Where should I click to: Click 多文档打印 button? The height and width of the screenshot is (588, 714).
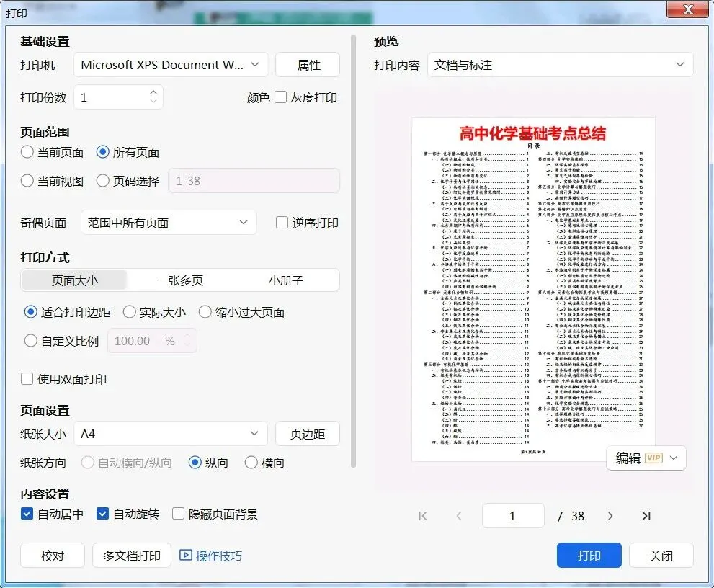tap(132, 555)
